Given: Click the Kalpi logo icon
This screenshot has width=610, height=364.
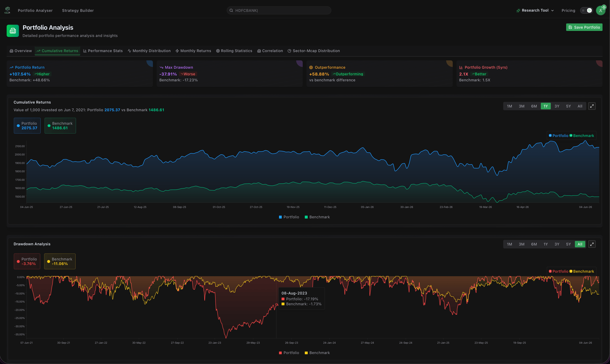Looking at the screenshot, I should click(x=7, y=10).
